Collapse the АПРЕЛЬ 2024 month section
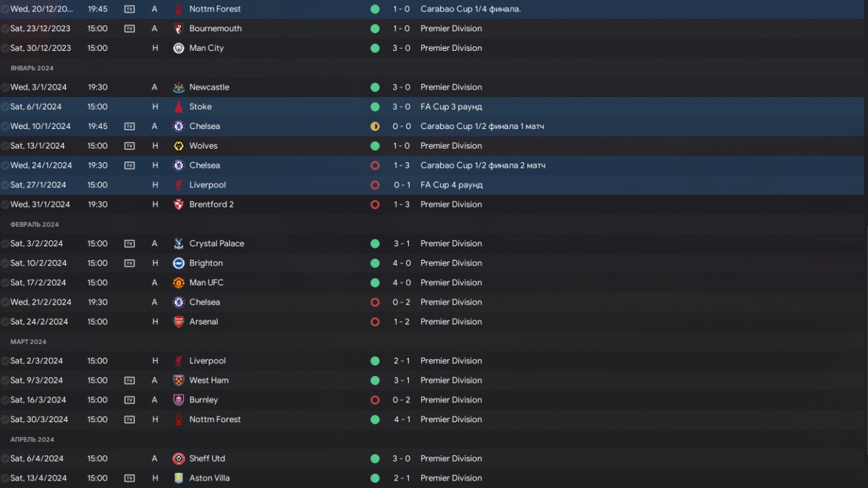 32,439
